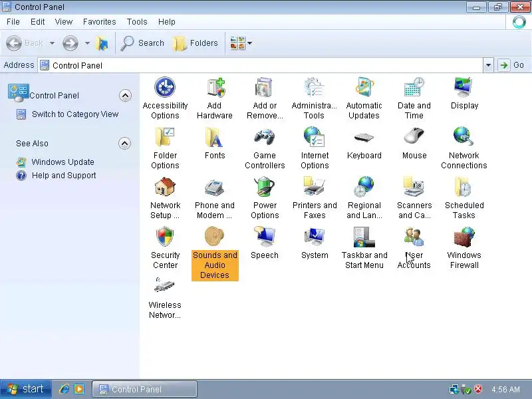Image resolution: width=532 pixels, height=399 pixels.
Task: Open the Help menu
Action: coord(167,22)
